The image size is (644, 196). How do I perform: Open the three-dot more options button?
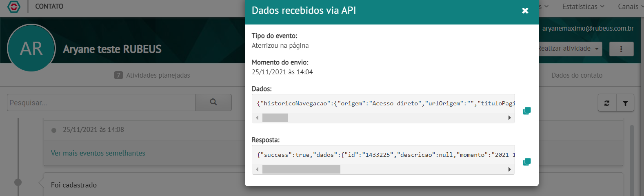point(621,49)
